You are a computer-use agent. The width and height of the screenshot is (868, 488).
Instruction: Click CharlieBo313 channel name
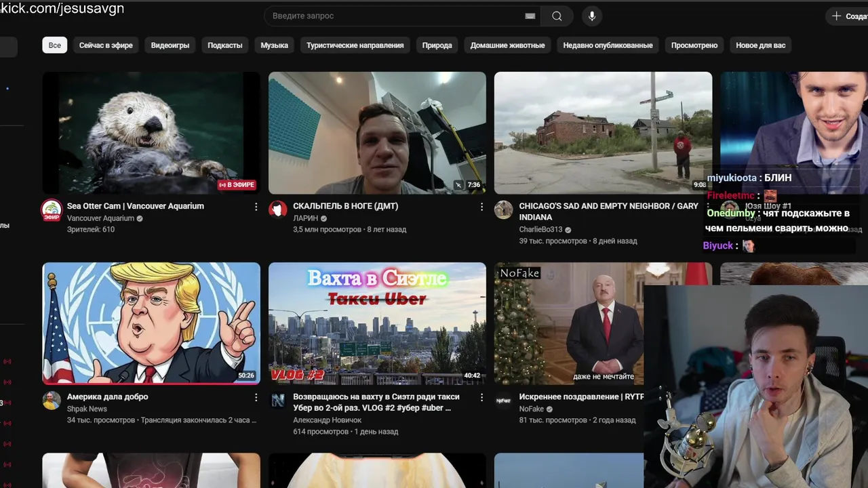pyautogui.click(x=540, y=230)
